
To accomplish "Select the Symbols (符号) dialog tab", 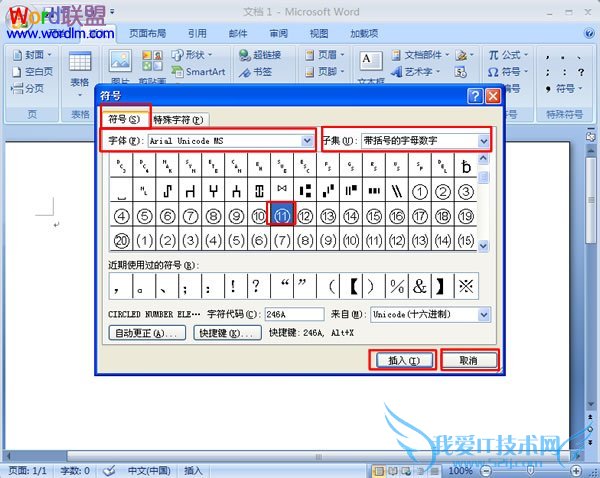I will point(124,119).
